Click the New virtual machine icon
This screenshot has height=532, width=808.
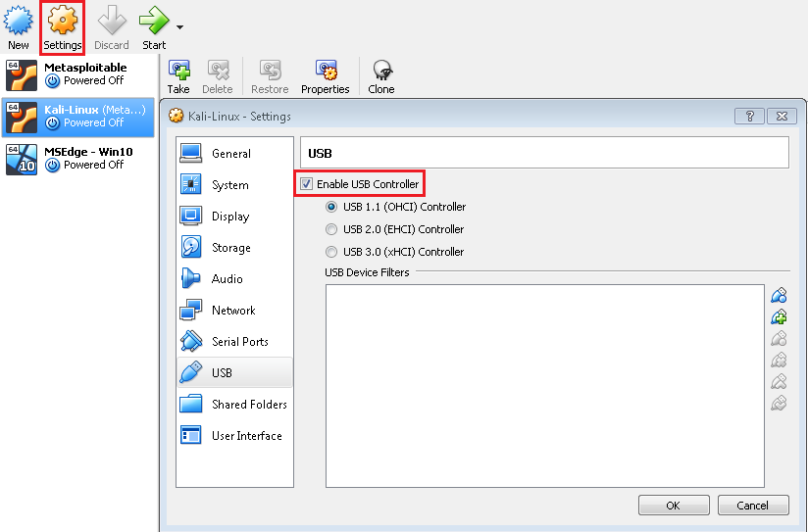tap(18, 21)
